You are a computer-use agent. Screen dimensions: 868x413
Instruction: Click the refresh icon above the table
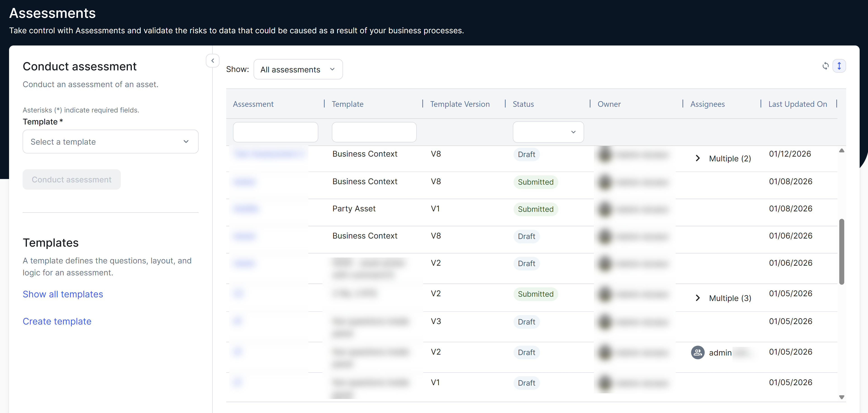coord(825,66)
